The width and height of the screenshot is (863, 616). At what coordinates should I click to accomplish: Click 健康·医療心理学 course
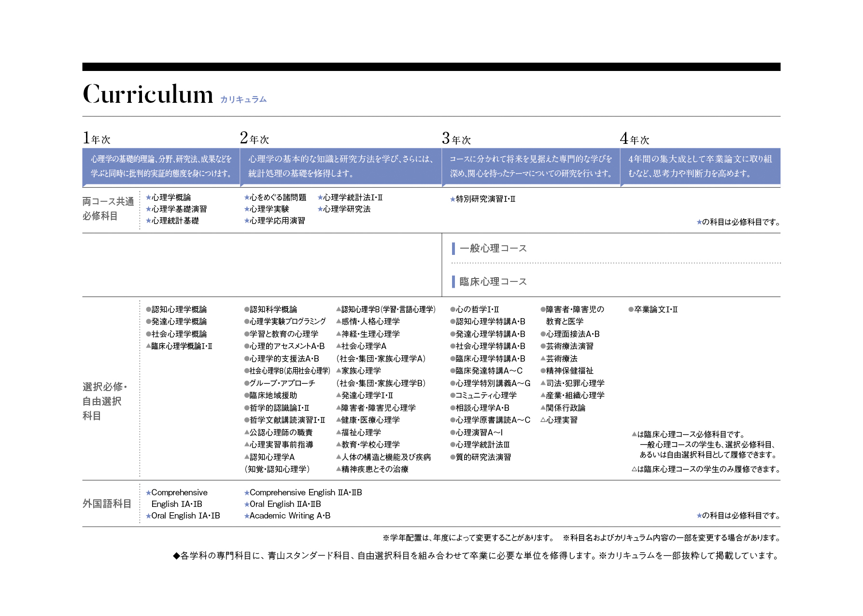coord(368,420)
